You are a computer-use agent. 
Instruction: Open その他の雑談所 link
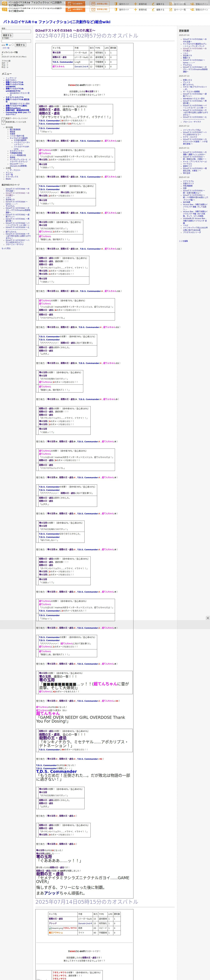tap(20, 140)
